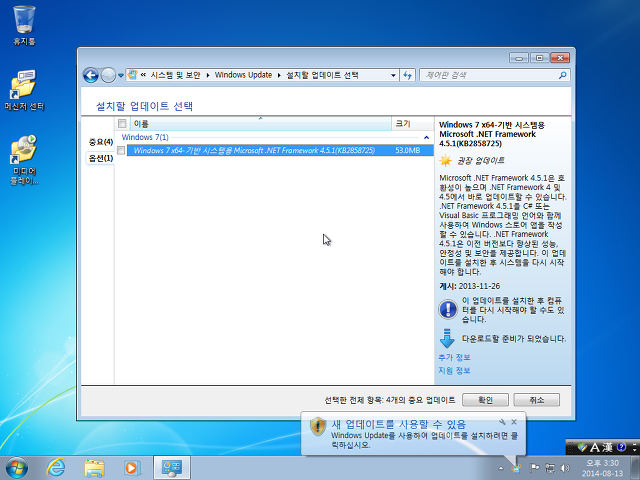Open the Action Center flag icon
This screenshot has height=480, width=640.
coord(534,468)
